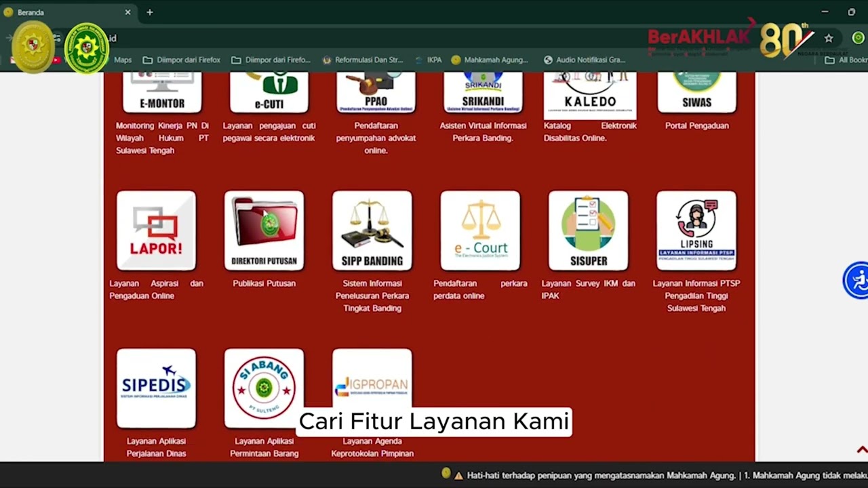Open the KALEDO disability catalog icon

pos(590,95)
